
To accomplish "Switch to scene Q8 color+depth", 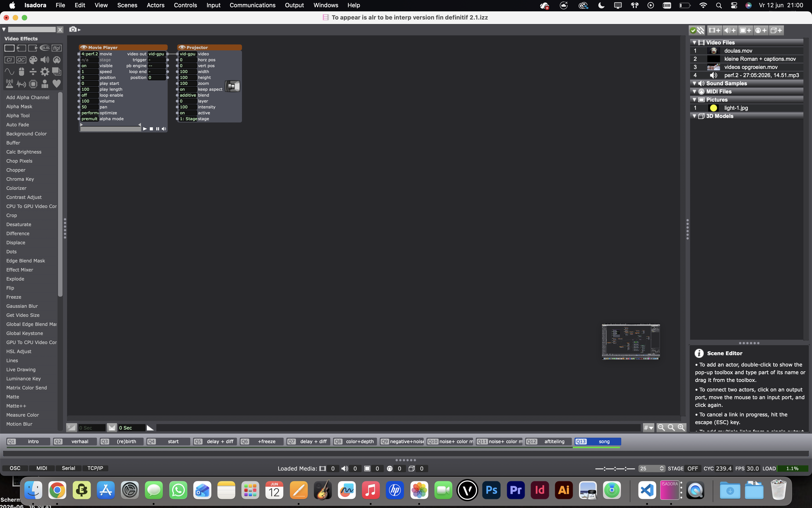I will tap(355, 442).
